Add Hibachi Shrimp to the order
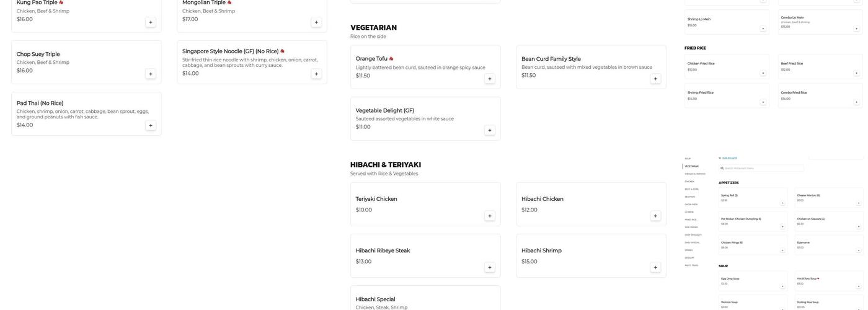The image size is (868, 310). [x=655, y=267]
